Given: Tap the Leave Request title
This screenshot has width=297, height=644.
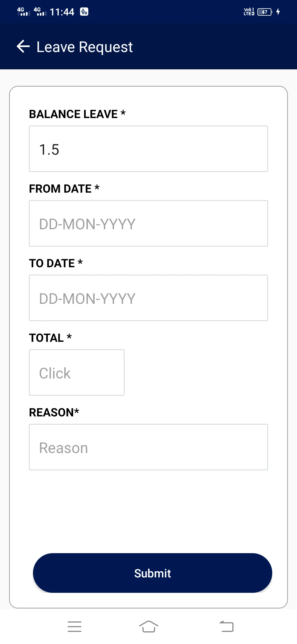Looking at the screenshot, I should [x=85, y=47].
